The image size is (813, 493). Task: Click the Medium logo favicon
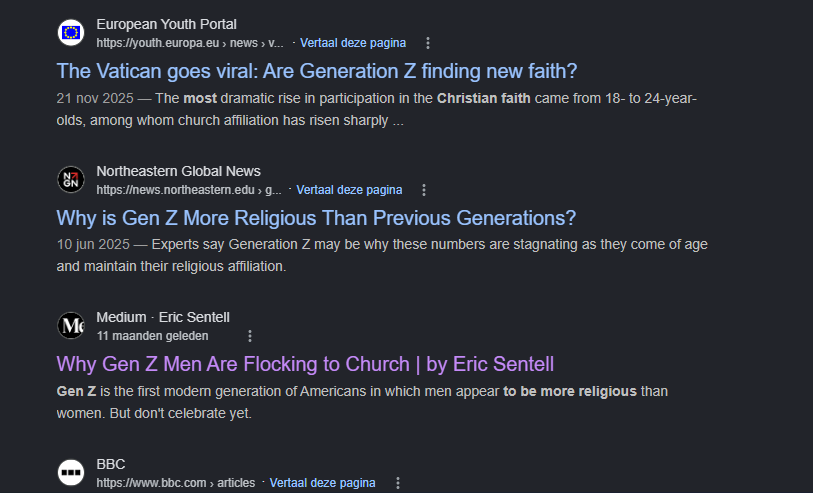[x=71, y=326]
